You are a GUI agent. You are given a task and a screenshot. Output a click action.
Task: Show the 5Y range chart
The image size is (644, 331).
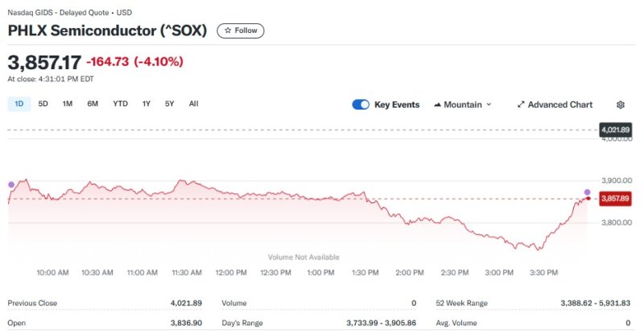point(169,104)
